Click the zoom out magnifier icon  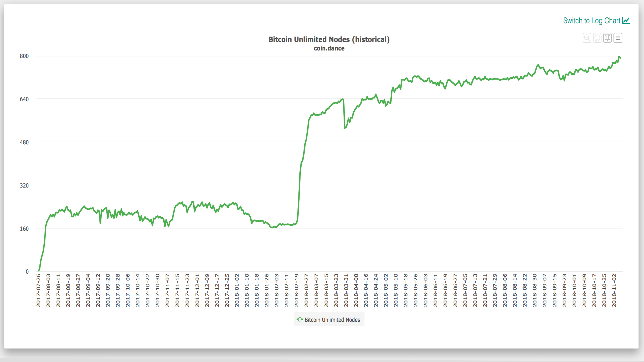coord(587,38)
